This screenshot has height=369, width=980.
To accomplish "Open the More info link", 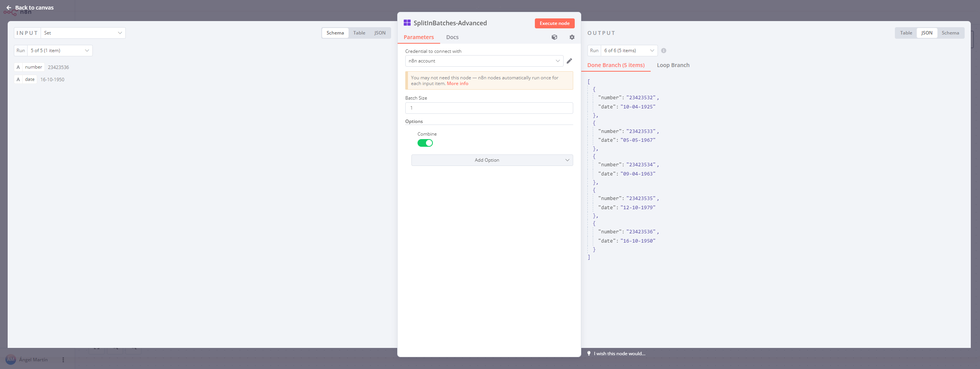I will tap(457, 84).
